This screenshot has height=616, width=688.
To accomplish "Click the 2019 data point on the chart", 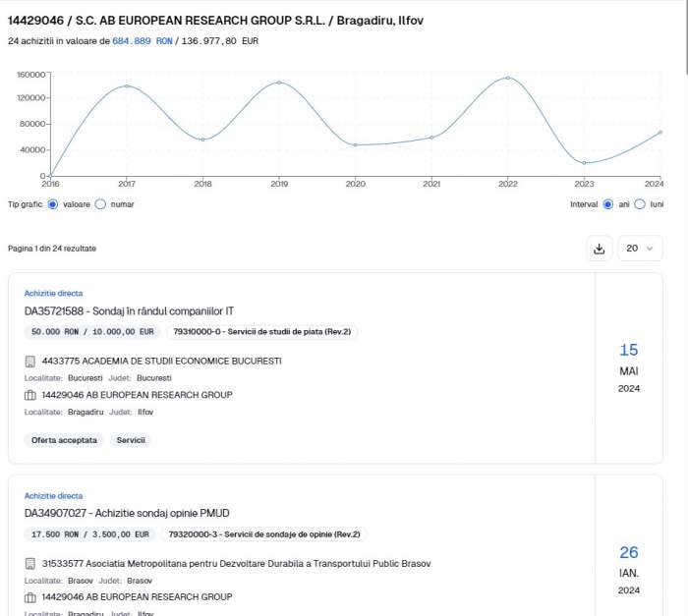I will pyautogui.click(x=279, y=83).
